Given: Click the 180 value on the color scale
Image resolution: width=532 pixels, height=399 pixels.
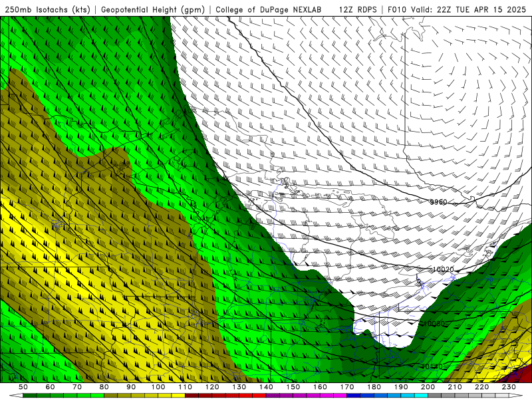Looking at the screenshot, I should tap(374, 387).
